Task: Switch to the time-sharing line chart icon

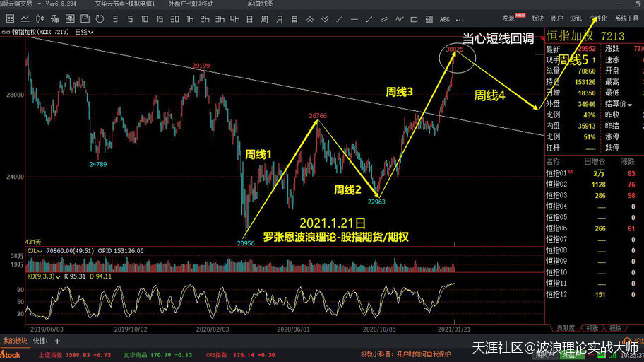Action: [25, 19]
